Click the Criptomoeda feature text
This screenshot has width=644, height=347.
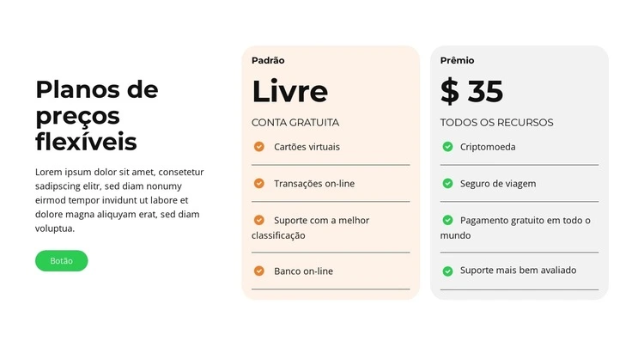488,147
